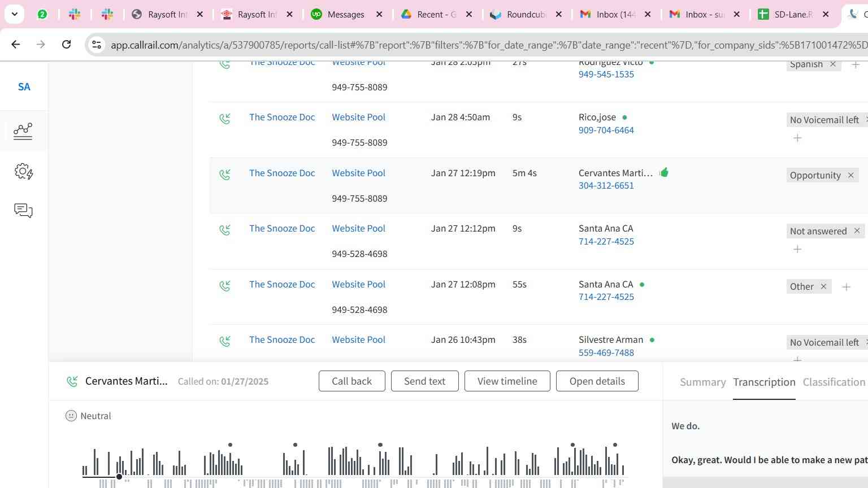Remove the Opportunity tag
The image size is (868, 488).
[x=850, y=175]
